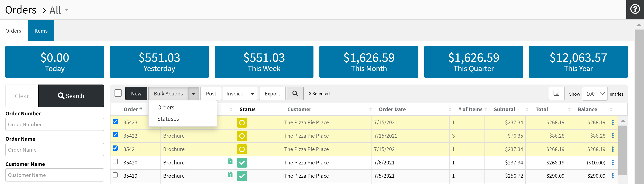The image size is (644, 184).
Task: Click the Export button
Action: click(x=272, y=93)
